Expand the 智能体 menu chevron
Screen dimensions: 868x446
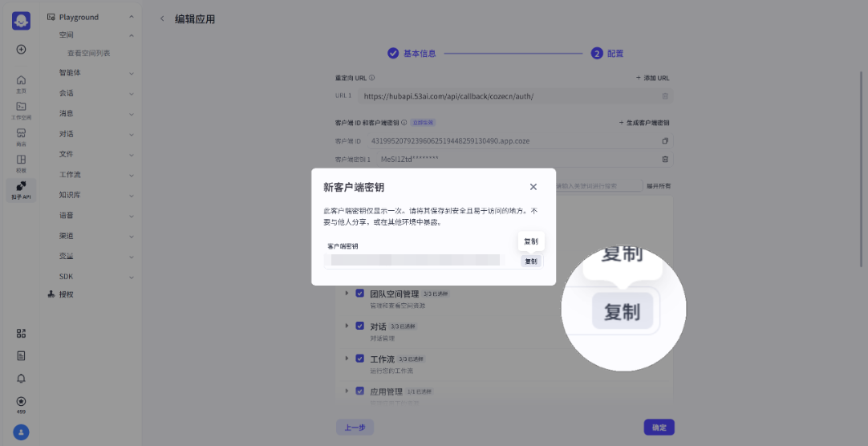point(132,73)
